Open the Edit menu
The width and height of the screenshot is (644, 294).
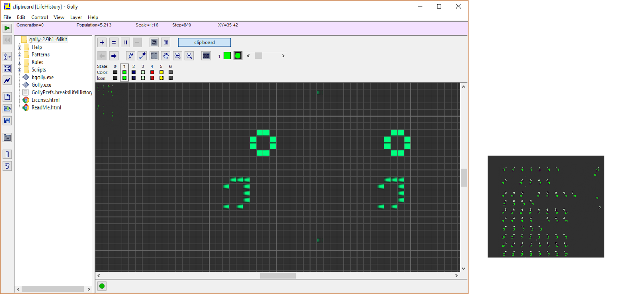point(21,17)
